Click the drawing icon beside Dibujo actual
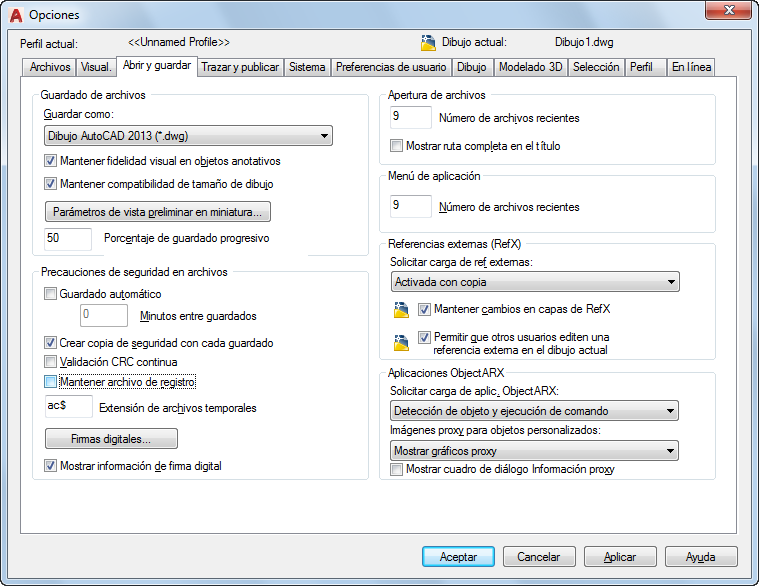Screen dimensions: 759x586 point(428,43)
